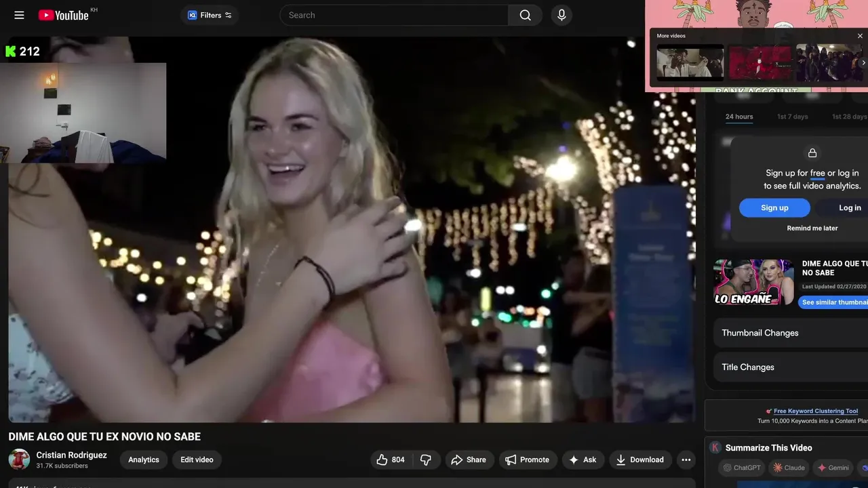Screen dimensions: 868x488
Task: Click the K logo beside Summarize This Video
Action: (x=715, y=447)
